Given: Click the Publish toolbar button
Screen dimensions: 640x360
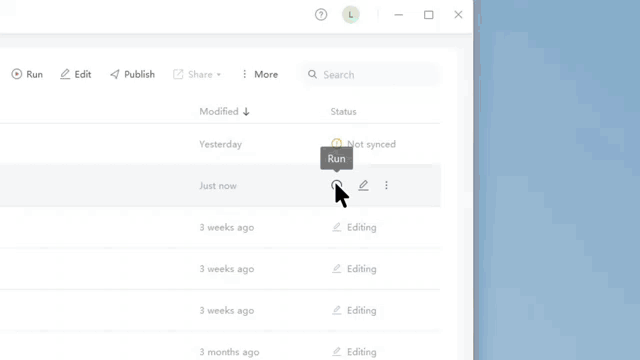Looking at the screenshot, I should [133, 74].
